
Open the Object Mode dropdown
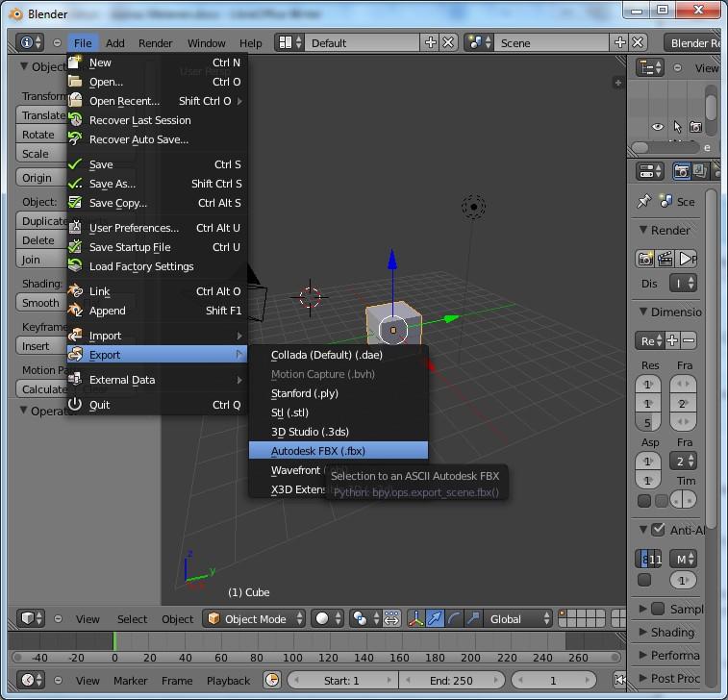[254, 618]
